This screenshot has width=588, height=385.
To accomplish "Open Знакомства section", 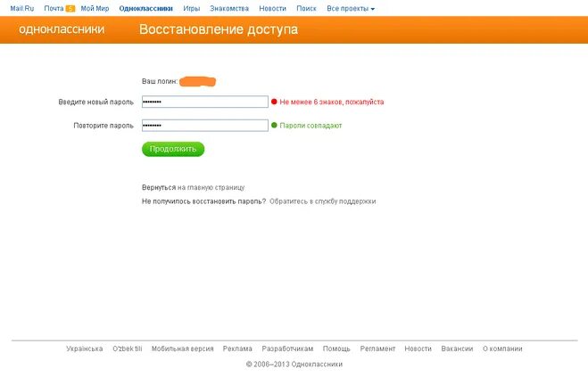I will (x=229, y=8).
